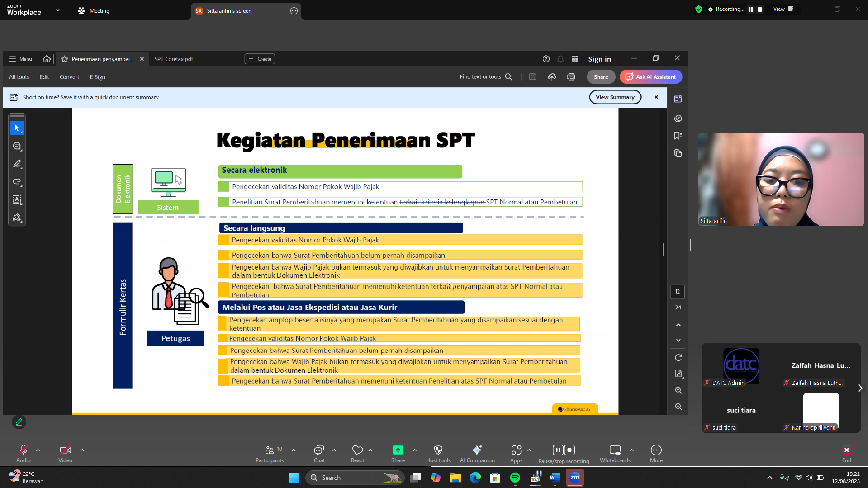
Task: Open Spotify from the taskbar
Action: click(x=515, y=478)
